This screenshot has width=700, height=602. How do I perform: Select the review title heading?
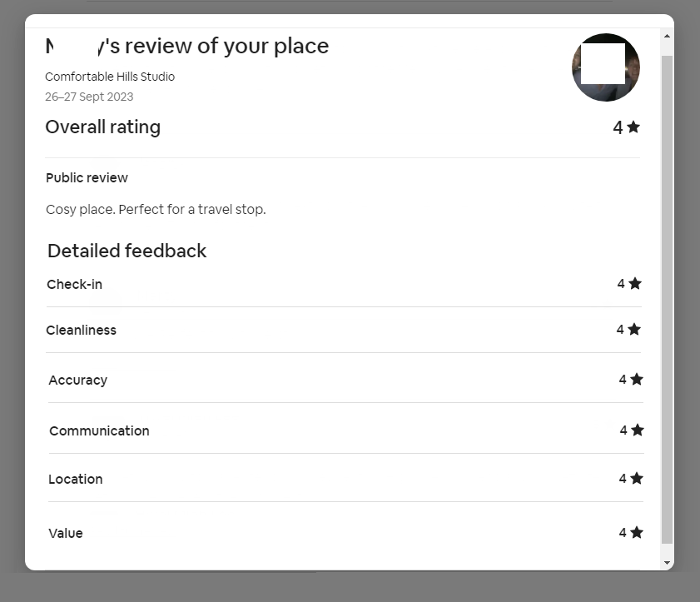pos(187,47)
